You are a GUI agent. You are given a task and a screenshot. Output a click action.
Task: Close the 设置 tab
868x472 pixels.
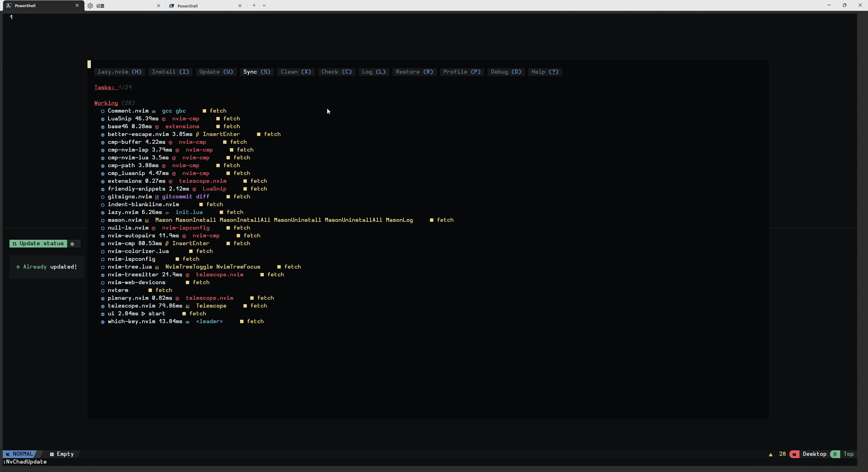coord(158,6)
